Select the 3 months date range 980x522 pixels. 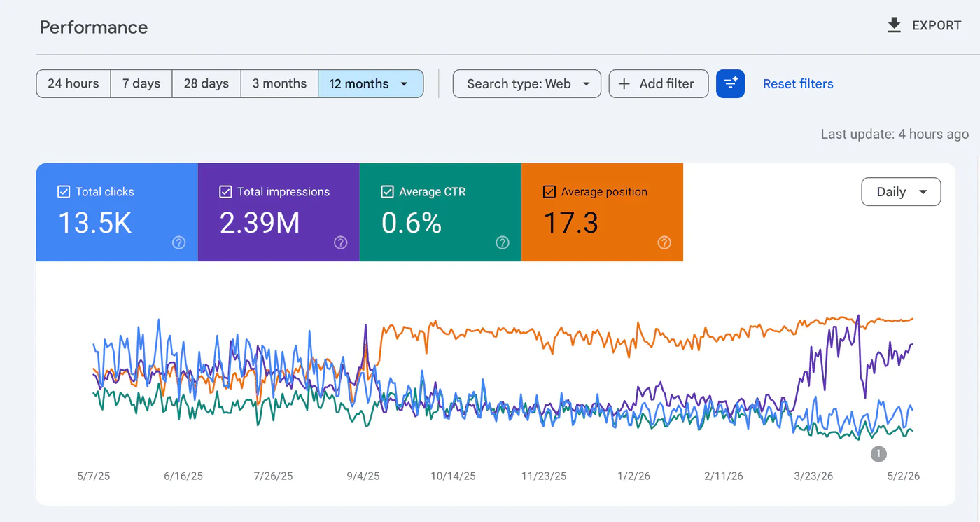(x=279, y=83)
